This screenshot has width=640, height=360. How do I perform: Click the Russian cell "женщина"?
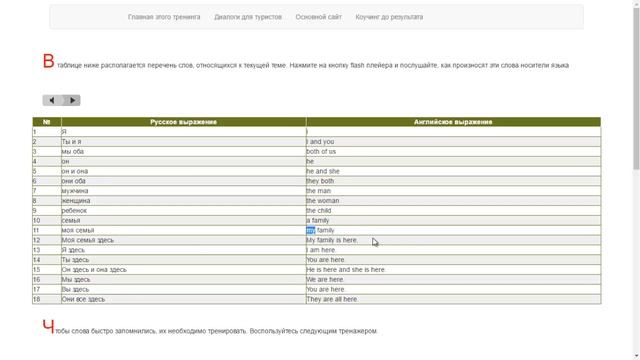(184, 201)
